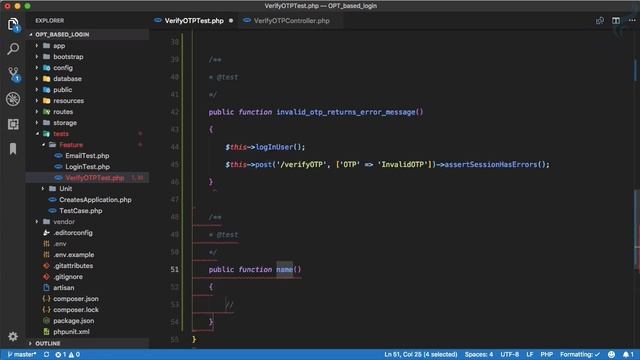Change language mode PHP

click(547, 354)
